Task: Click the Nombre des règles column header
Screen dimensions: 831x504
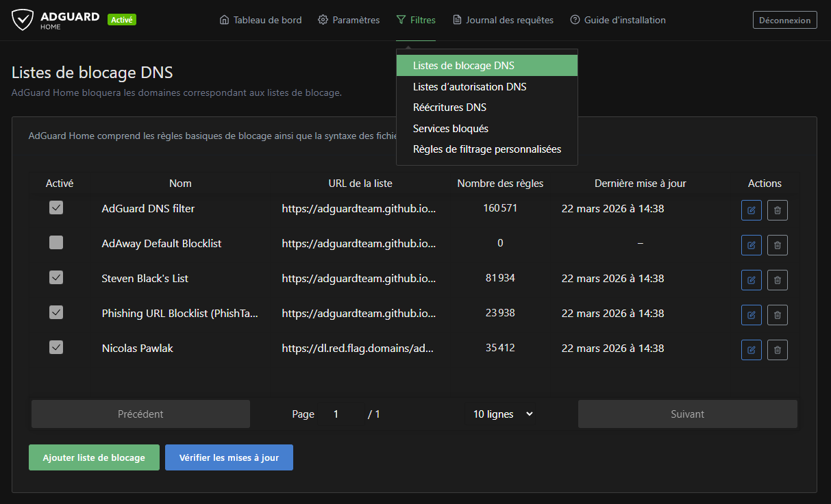Action: coord(500,184)
